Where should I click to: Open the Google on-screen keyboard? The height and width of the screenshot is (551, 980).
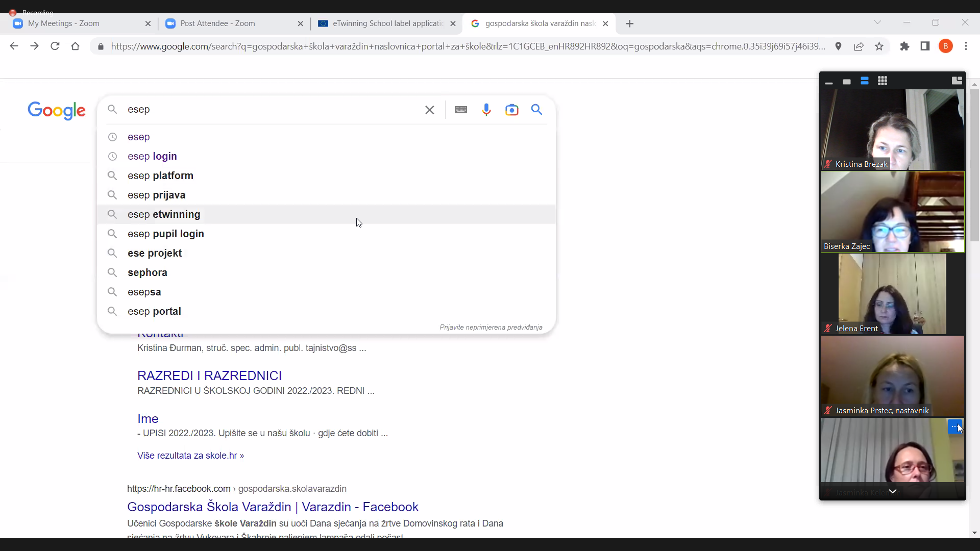461,110
